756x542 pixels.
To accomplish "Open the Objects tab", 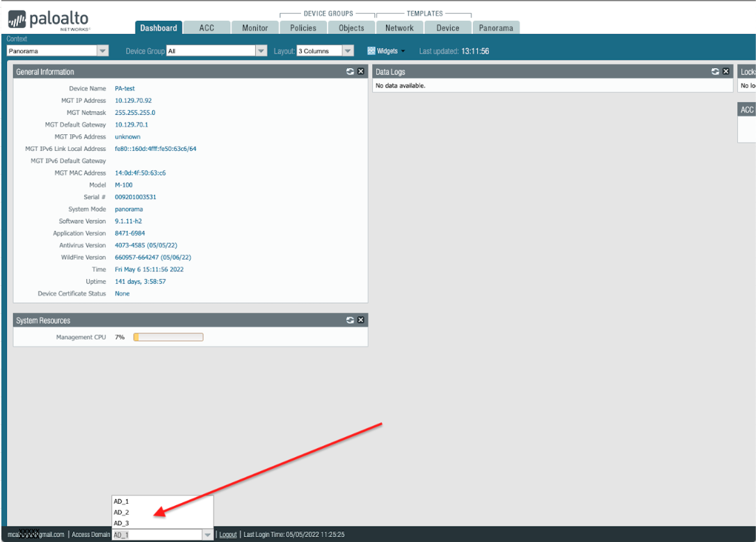I will tap(351, 28).
